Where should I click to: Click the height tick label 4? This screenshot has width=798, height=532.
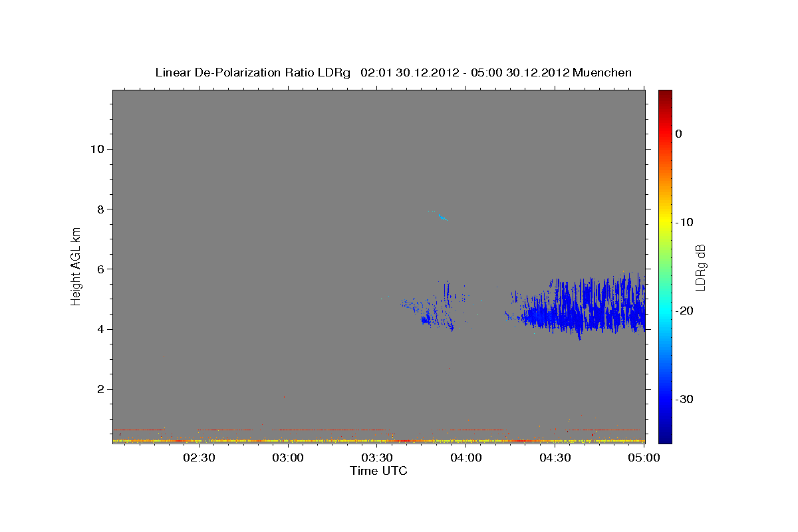pos(100,329)
